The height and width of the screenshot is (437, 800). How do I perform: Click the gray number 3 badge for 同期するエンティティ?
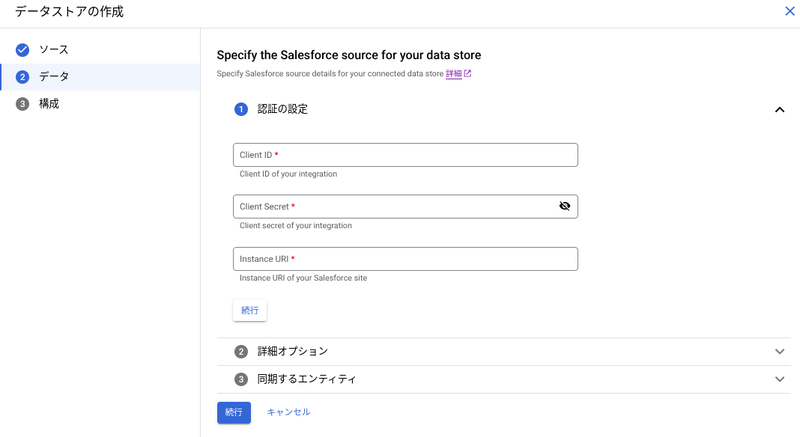pyautogui.click(x=241, y=379)
